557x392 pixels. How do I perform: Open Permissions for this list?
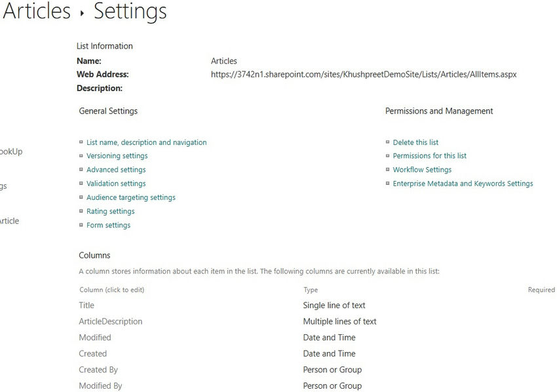pyautogui.click(x=429, y=156)
